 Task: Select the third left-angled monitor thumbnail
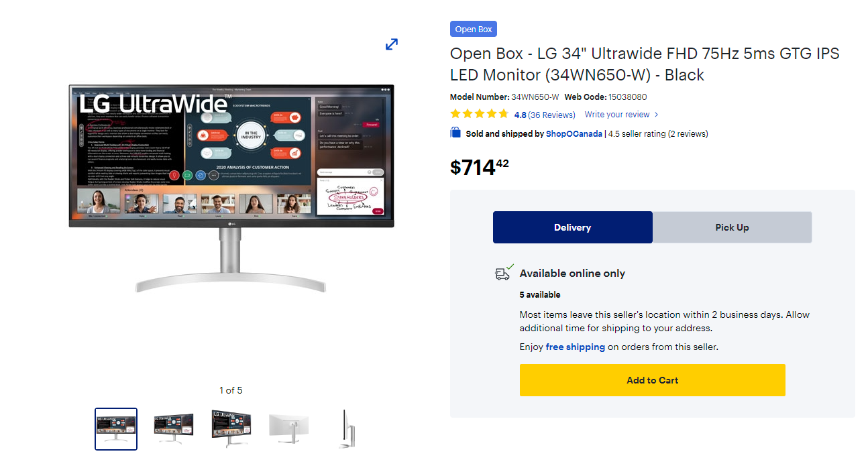[x=231, y=429]
